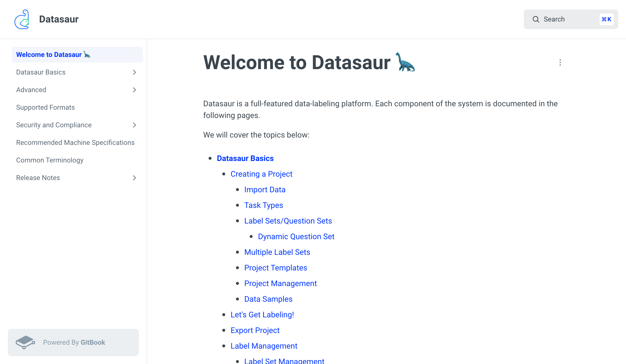Open Project Management link
The width and height of the screenshot is (626, 364).
coord(280,283)
